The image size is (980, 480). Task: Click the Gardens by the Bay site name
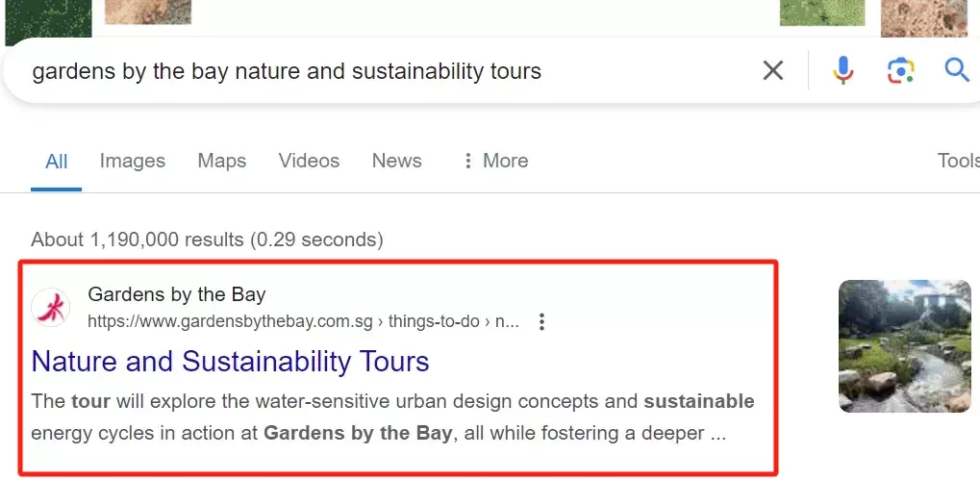click(x=177, y=293)
